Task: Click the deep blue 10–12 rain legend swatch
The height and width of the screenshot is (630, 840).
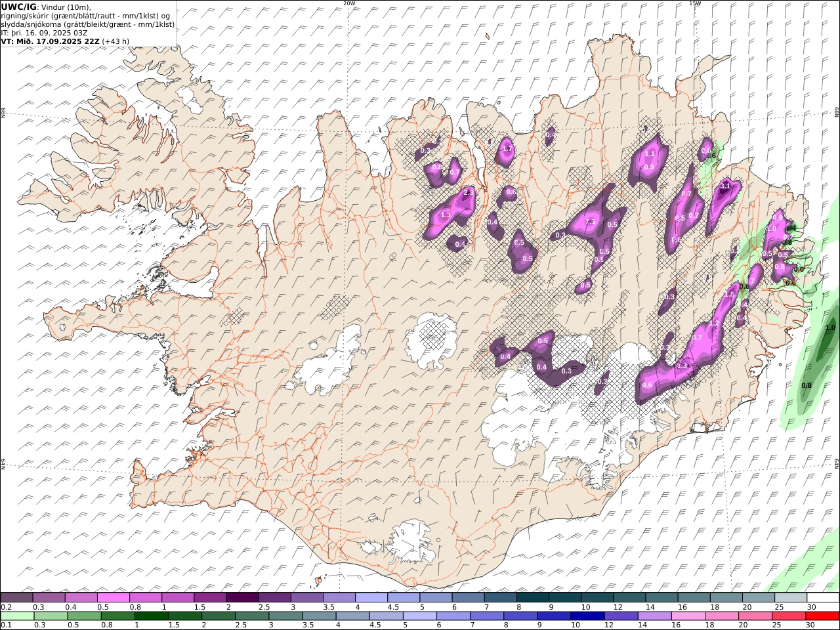Action: pyautogui.click(x=587, y=616)
